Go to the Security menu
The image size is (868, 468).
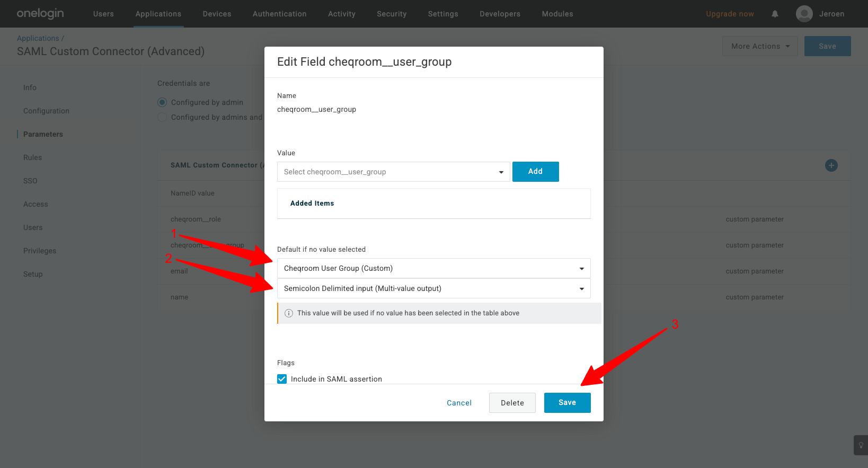pos(392,14)
